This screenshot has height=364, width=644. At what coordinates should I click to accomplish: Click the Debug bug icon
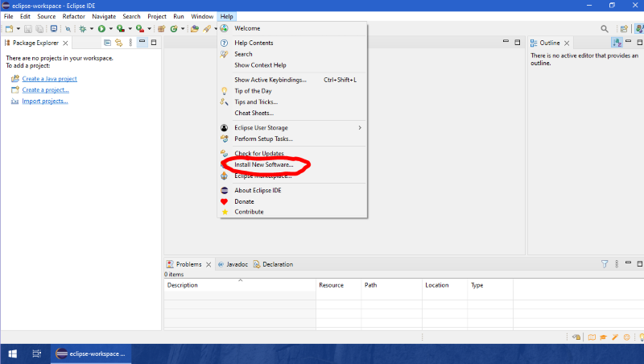click(83, 29)
